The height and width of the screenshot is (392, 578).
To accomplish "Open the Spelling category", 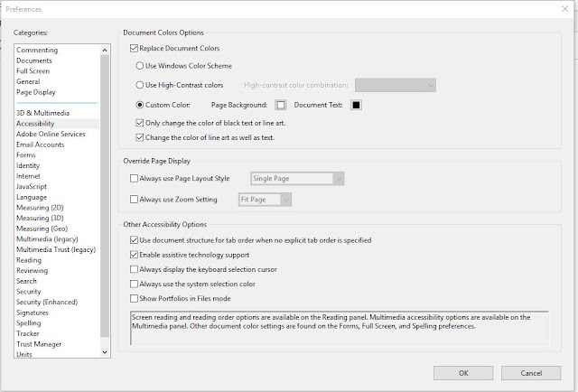I will [28, 323].
